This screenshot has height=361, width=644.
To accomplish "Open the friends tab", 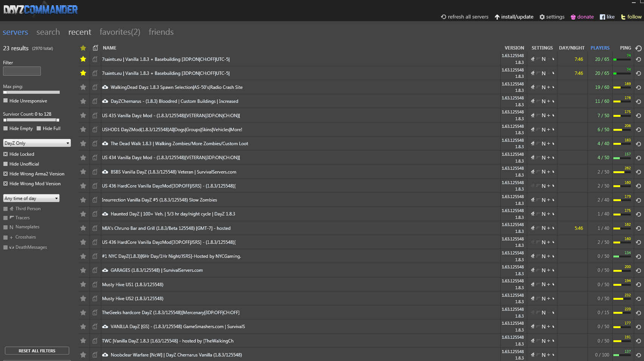I will point(161,32).
